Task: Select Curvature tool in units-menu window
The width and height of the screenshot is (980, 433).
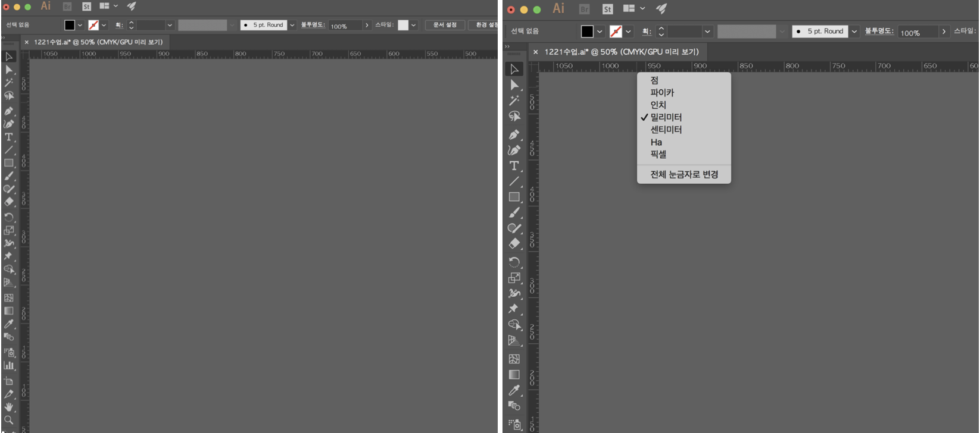Action: [x=514, y=150]
